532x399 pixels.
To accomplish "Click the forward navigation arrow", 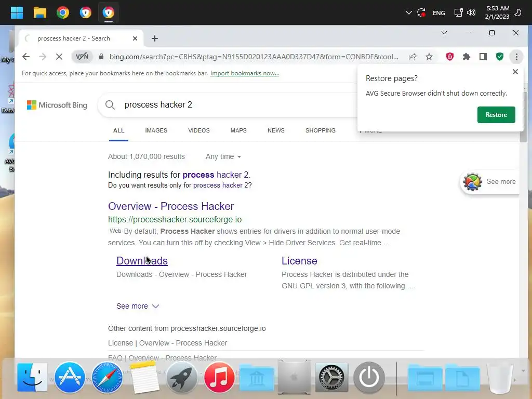I will click(x=43, y=57).
